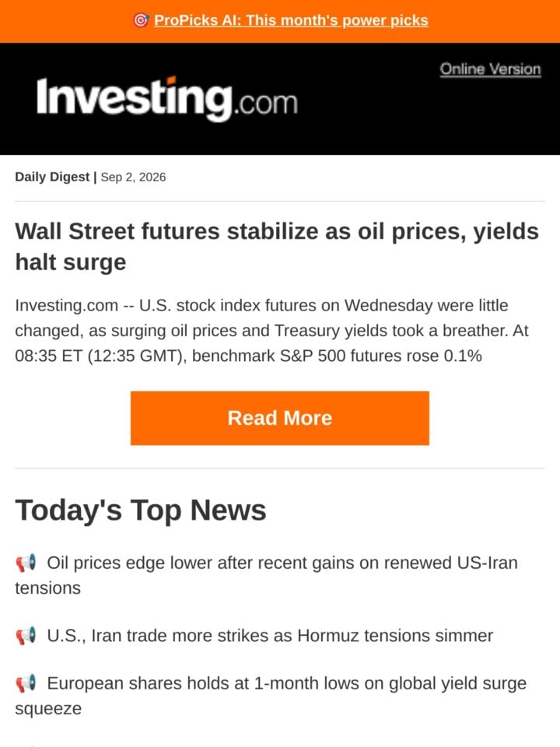Click the megaphone icon beside European shares story
Screen dimensions: 560x747
tap(26, 683)
